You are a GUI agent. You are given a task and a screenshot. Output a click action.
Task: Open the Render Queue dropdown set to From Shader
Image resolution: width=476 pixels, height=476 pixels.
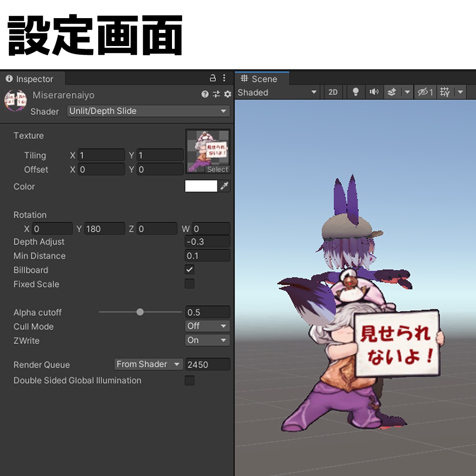coord(148,364)
